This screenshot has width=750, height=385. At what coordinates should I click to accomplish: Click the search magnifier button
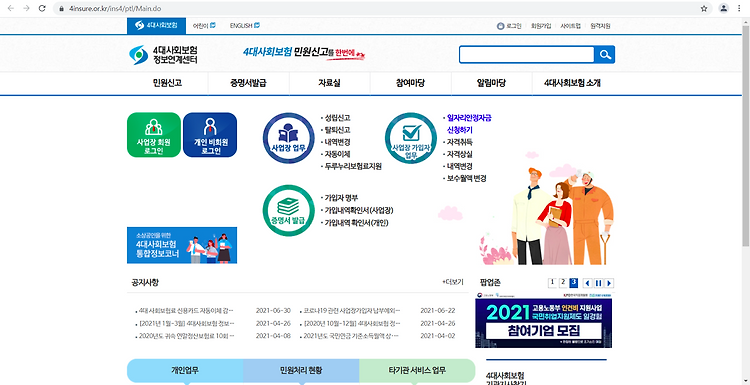point(605,55)
